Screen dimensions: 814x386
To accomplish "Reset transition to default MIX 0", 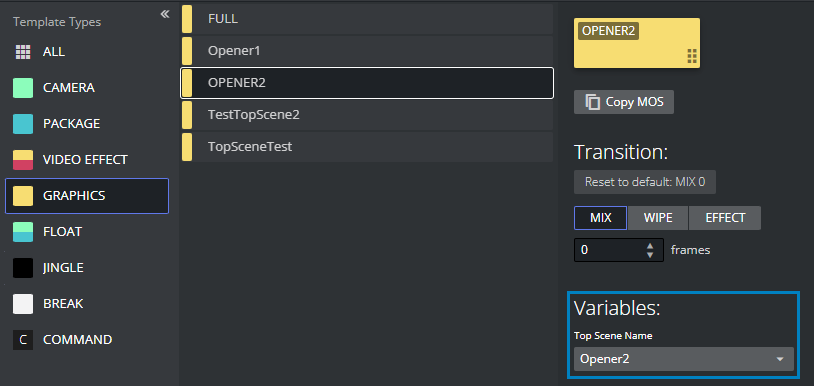I will [x=645, y=182].
